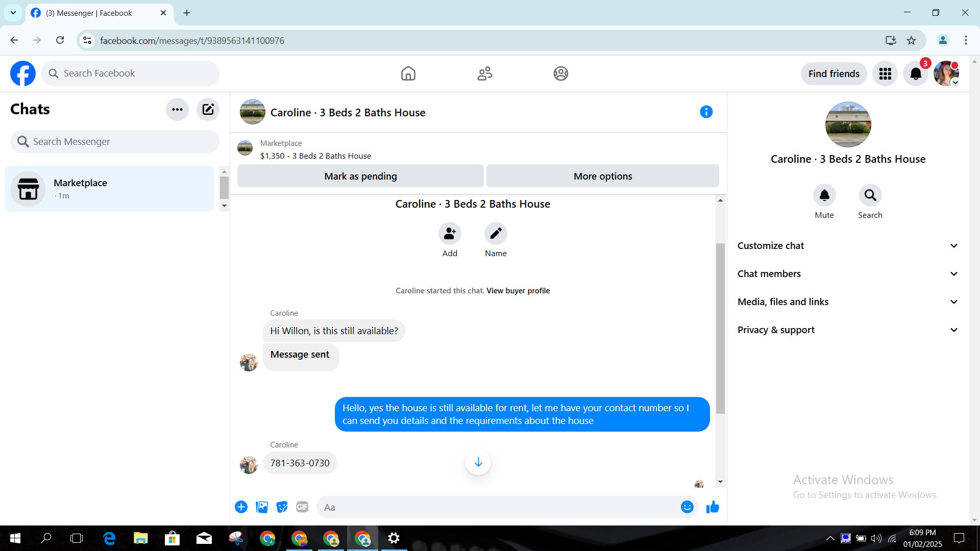Expand the Customize chat section
980x551 pixels.
point(847,246)
